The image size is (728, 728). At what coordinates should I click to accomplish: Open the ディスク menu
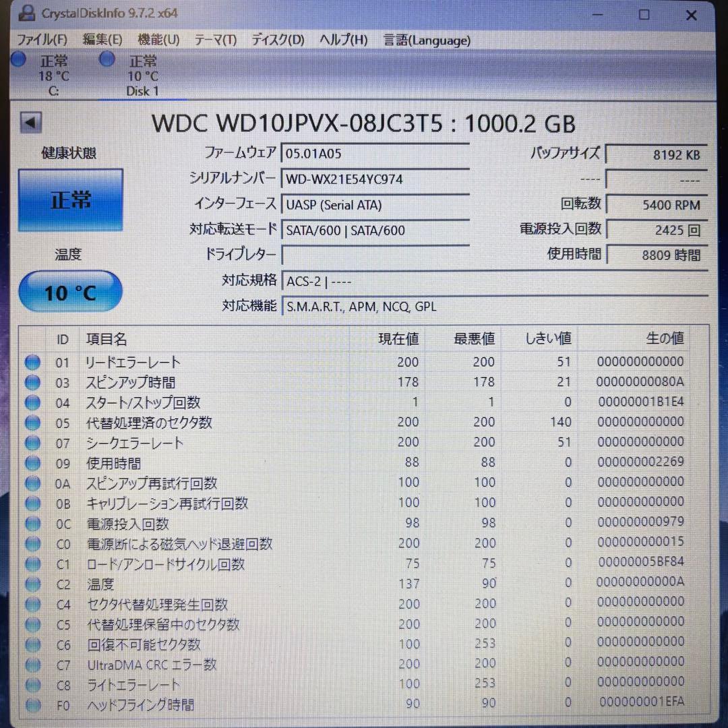[276, 40]
